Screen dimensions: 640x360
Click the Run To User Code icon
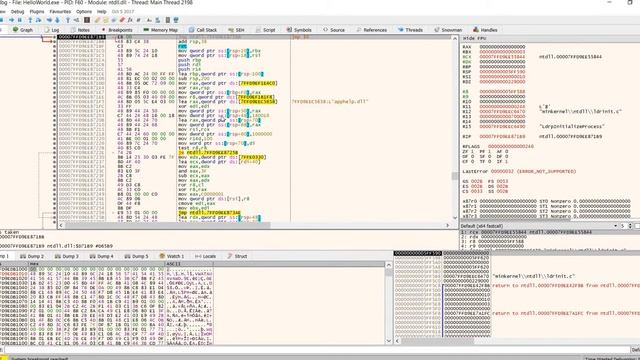tap(76, 20)
